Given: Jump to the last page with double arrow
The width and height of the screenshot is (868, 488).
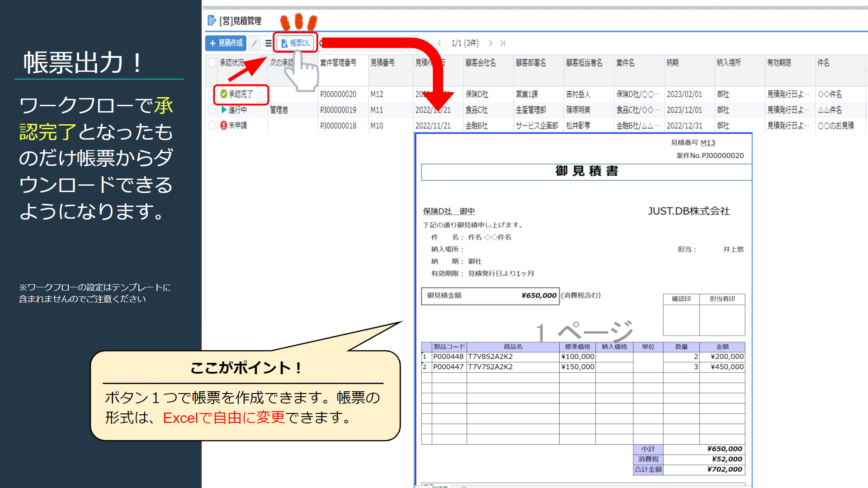Looking at the screenshot, I should tap(503, 43).
